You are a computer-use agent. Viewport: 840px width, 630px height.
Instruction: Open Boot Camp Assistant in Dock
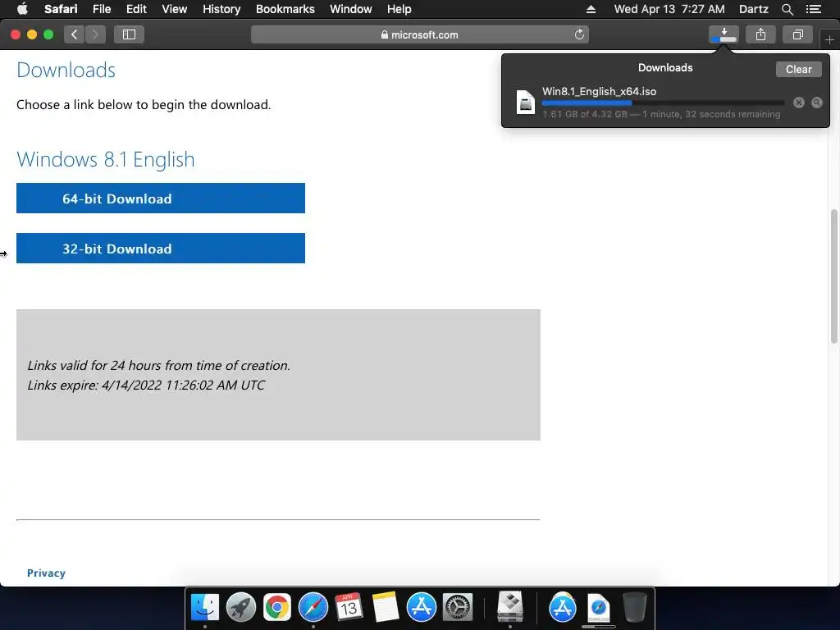pyautogui.click(x=510, y=606)
